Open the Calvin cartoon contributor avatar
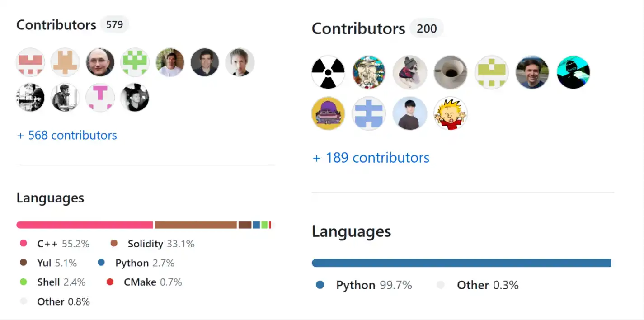 click(x=450, y=113)
